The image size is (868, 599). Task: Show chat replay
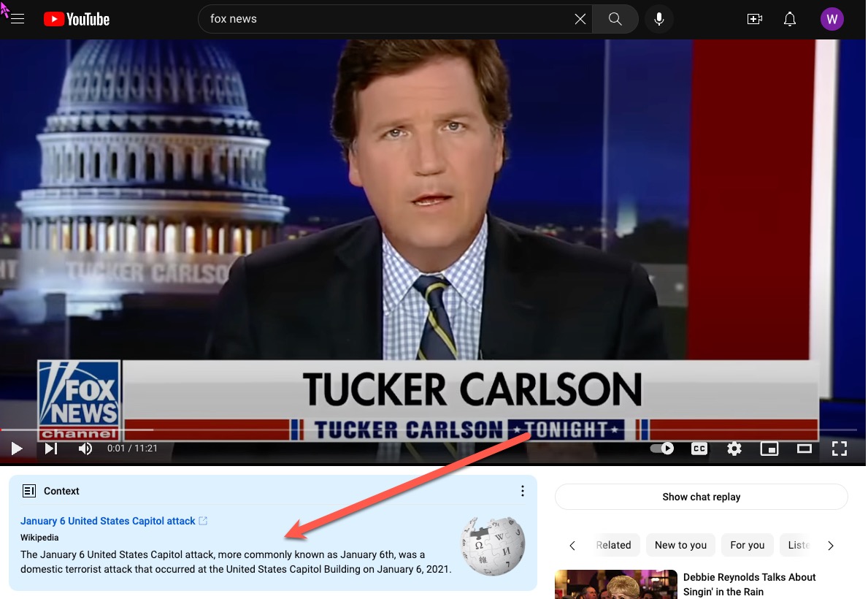701,497
